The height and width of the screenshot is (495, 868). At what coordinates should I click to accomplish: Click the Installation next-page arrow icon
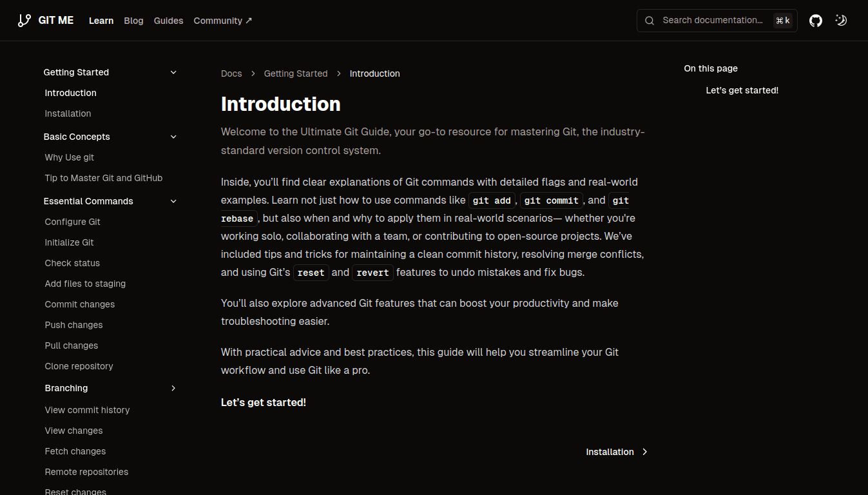[x=645, y=452]
